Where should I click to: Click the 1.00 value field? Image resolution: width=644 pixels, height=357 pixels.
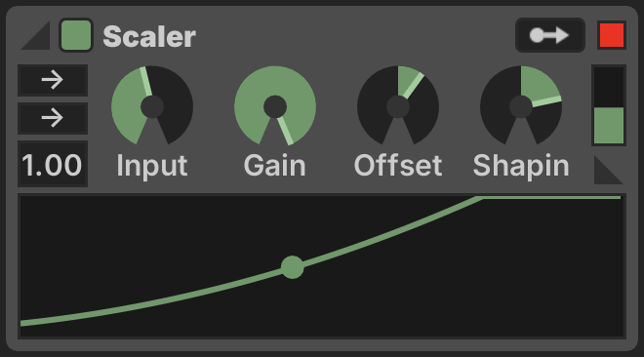(53, 164)
